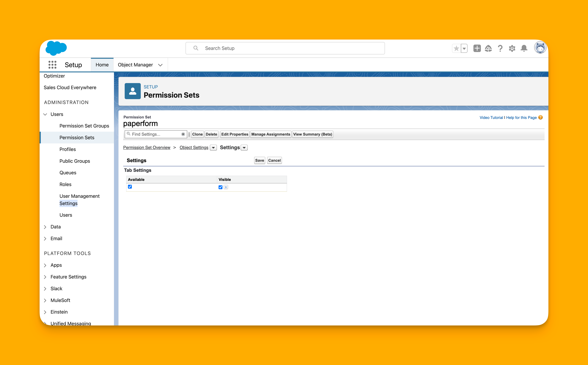Open the global actions plus icon

(477, 48)
